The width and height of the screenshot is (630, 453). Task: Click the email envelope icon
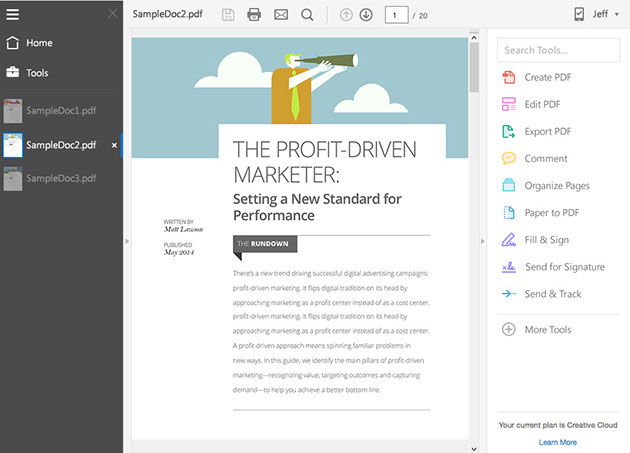click(281, 15)
